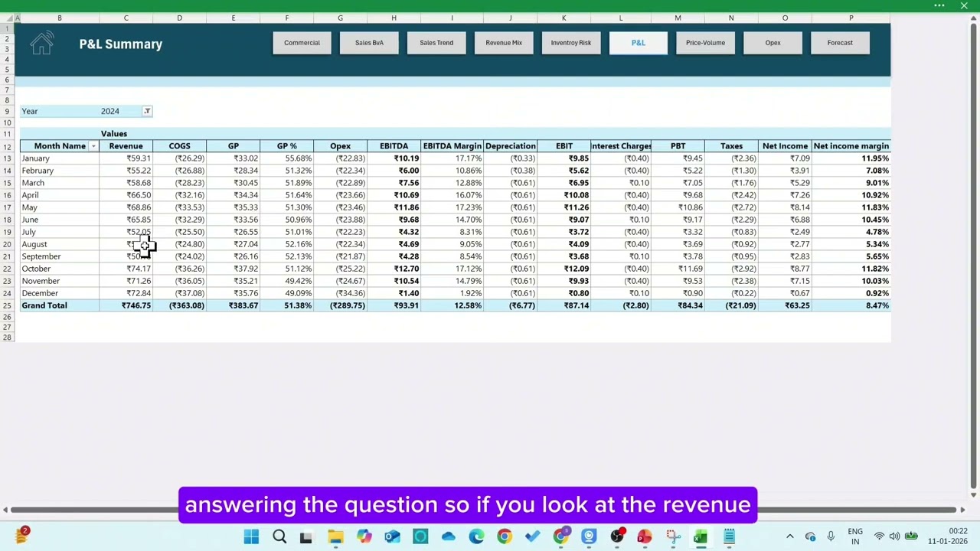980x551 pixels.
Task: Open the Notepad taskbar icon
Action: [729, 537]
